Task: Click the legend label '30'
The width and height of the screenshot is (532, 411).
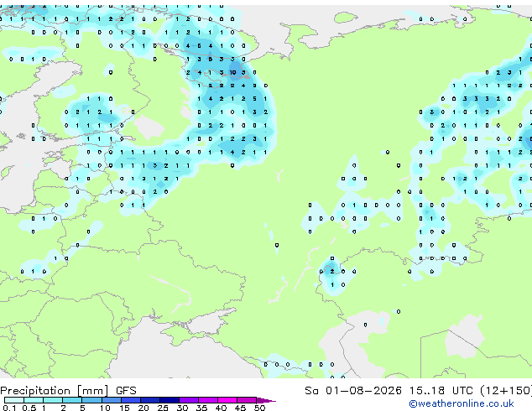Action: tap(182, 408)
